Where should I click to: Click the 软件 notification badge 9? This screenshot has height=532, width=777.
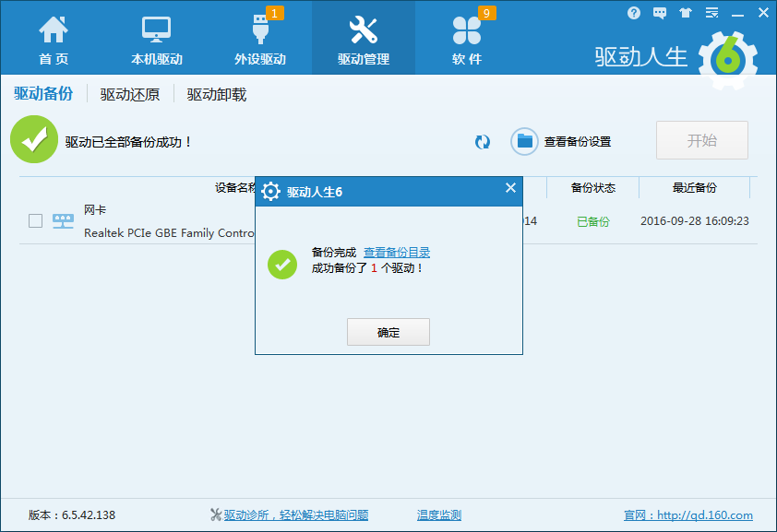[x=486, y=13]
